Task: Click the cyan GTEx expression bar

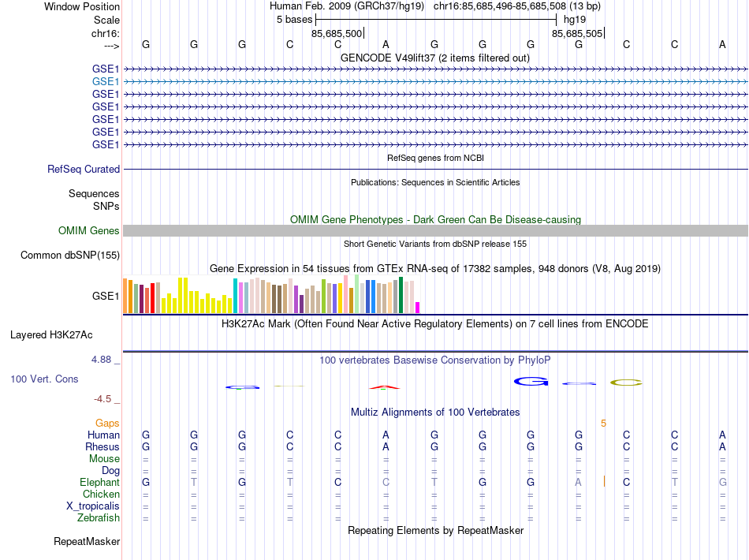Action: click(x=236, y=296)
